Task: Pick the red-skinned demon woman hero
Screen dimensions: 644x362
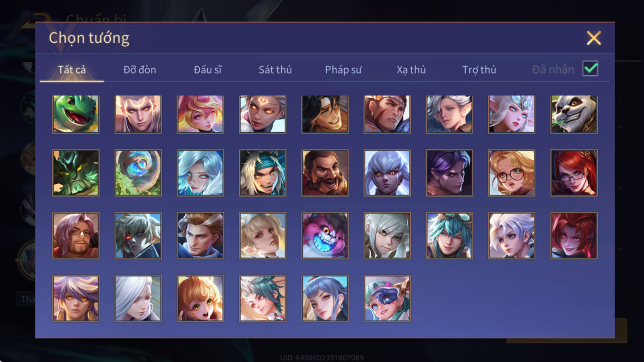Action: (574, 236)
